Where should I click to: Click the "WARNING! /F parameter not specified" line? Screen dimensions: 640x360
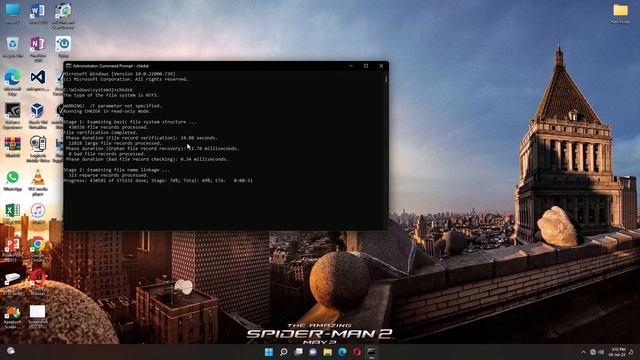(x=113, y=106)
